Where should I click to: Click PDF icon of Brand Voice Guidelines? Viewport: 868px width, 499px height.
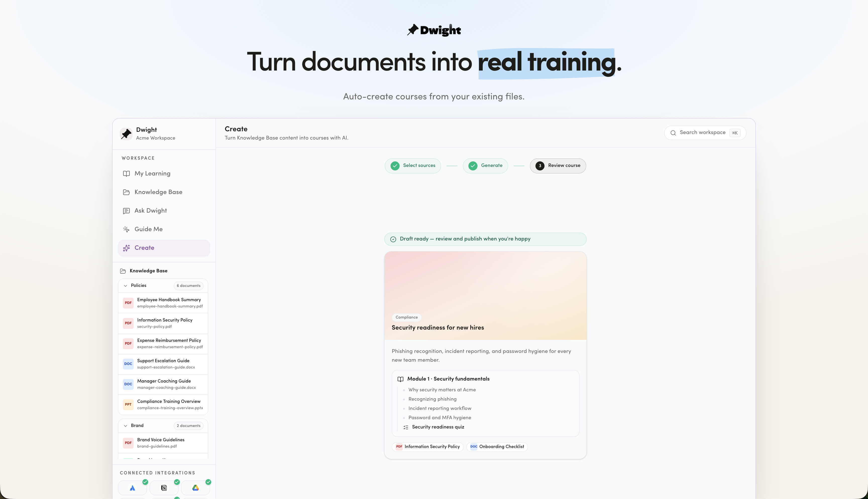[x=128, y=443]
